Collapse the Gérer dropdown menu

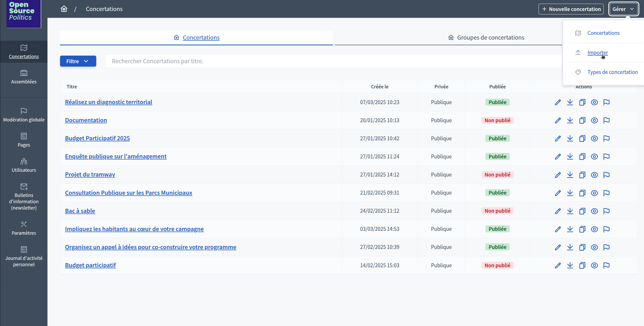coord(623,9)
